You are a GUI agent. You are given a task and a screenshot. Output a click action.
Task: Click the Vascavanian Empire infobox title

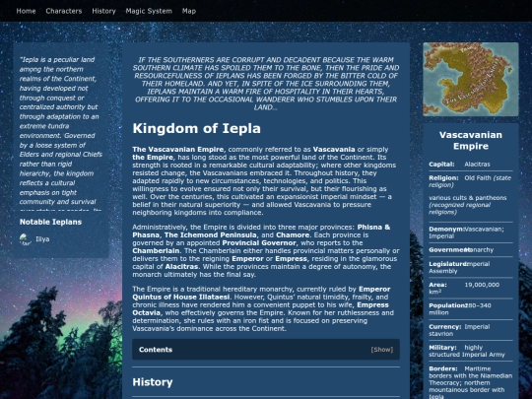471,141
